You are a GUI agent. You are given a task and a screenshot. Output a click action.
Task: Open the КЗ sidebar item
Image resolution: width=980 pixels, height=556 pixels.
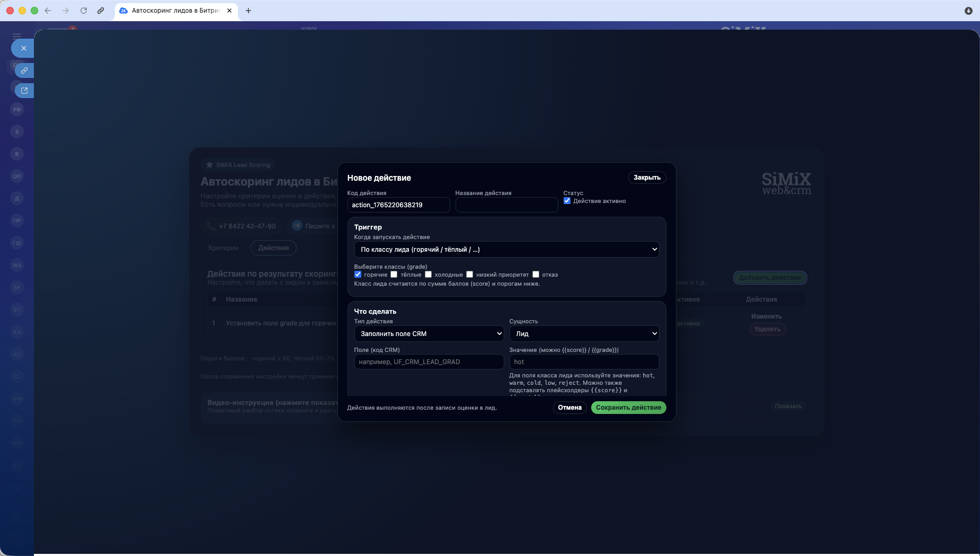(x=17, y=332)
